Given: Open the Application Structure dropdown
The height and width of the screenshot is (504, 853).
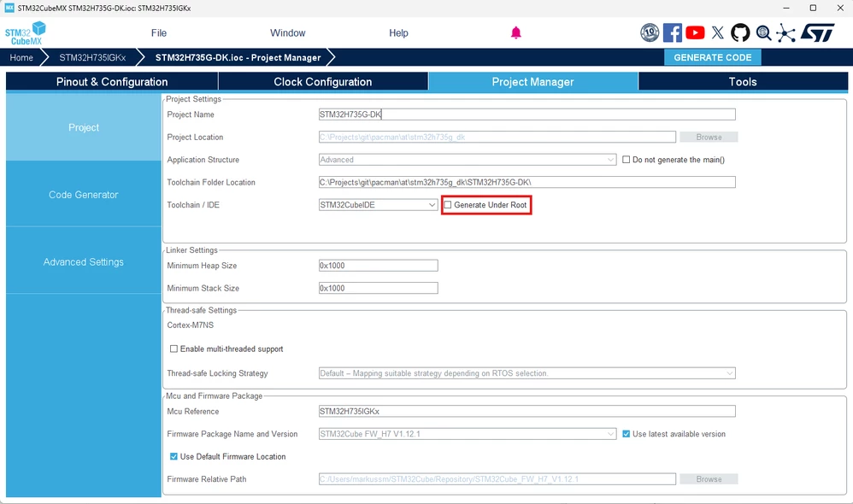Looking at the screenshot, I should click(x=468, y=160).
